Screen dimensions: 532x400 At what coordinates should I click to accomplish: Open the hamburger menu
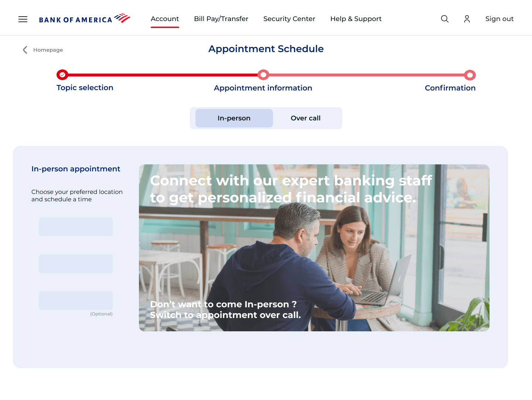pos(23,19)
